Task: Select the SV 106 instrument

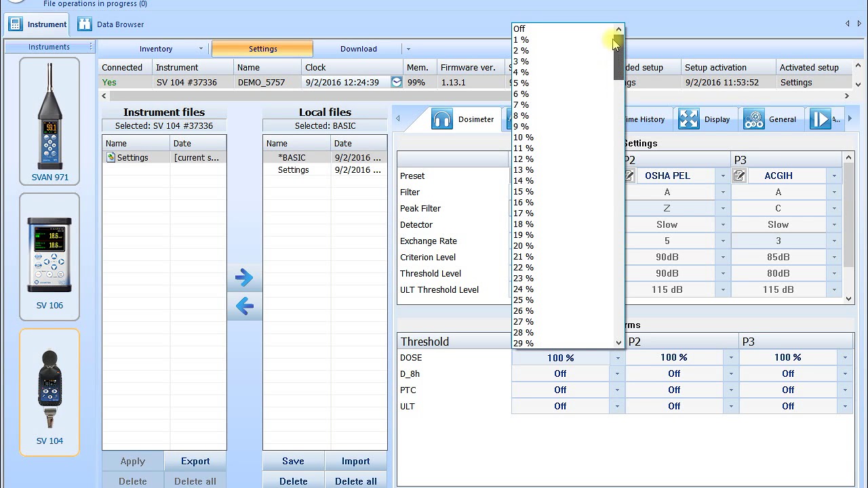Action: tap(50, 257)
